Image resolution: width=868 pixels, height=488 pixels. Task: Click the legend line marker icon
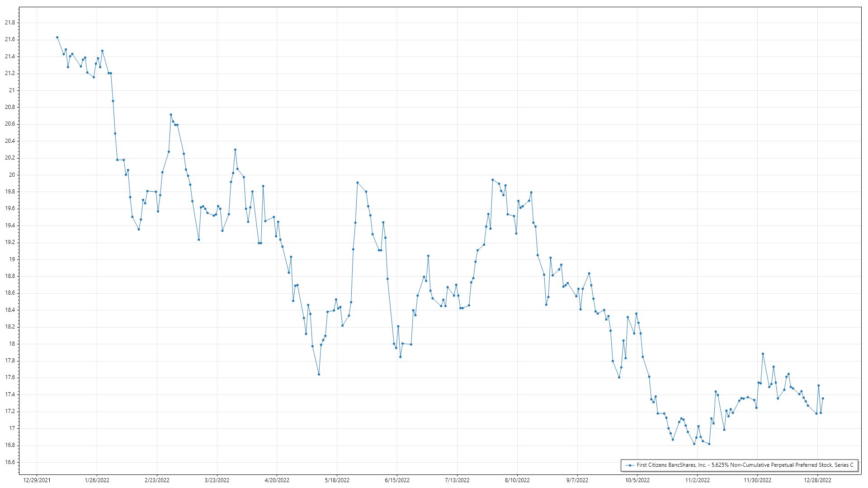[629, 465]
